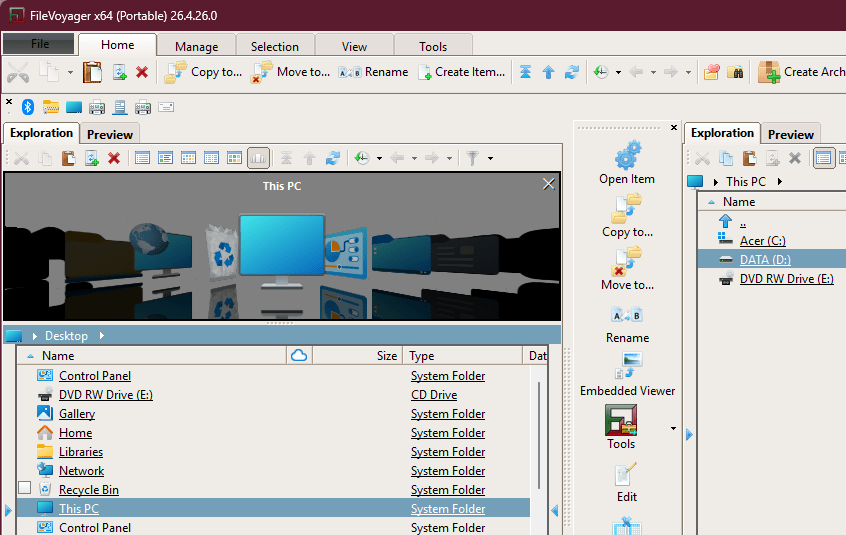Open the back navigation dropdown in ribbon
The image size is (846, 535).
tap(653, 72)
